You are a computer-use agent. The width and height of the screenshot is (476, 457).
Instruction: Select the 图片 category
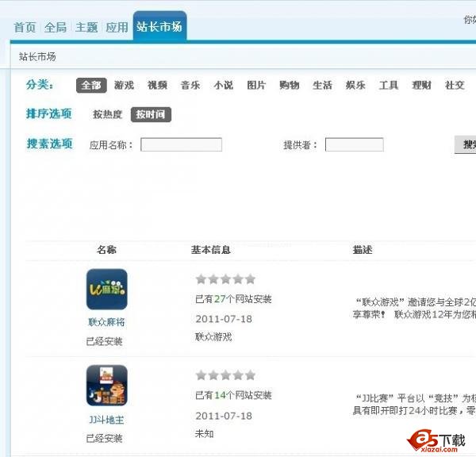click(256, 86)
